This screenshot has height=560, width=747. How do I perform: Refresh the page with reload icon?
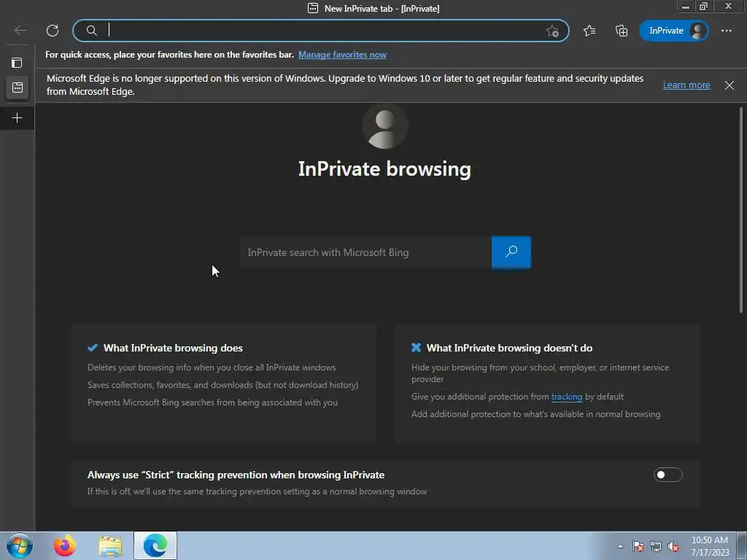tap(53, 31)
